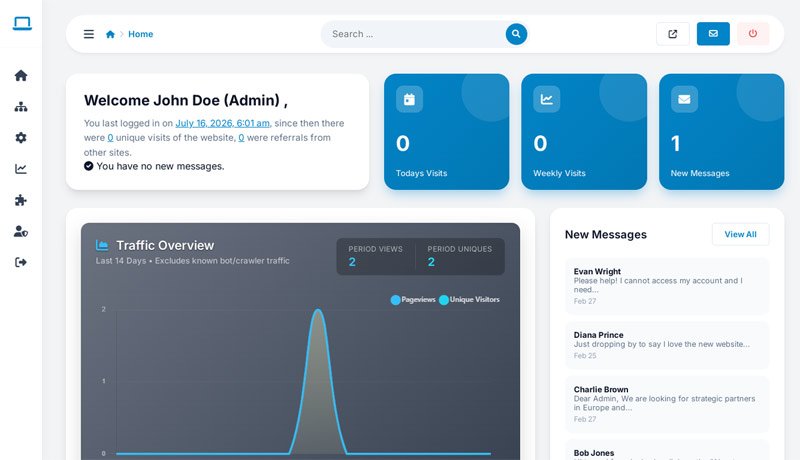Click the View All messages button

(x=740, y=234)
